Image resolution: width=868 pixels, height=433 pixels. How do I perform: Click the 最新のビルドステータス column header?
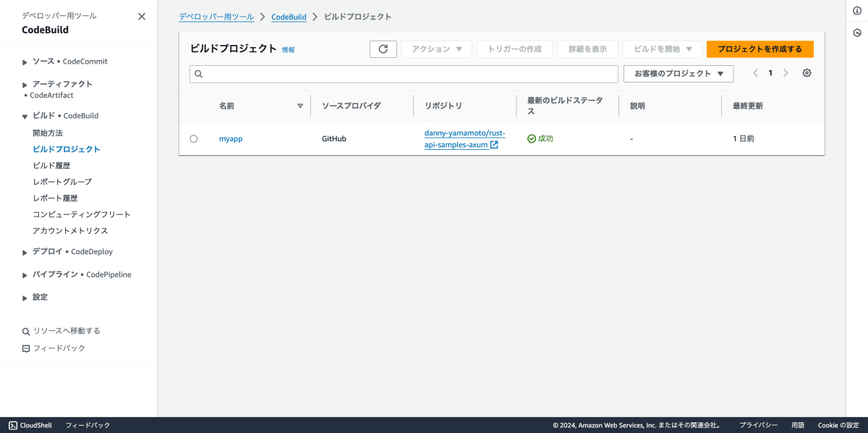point(565,106)
